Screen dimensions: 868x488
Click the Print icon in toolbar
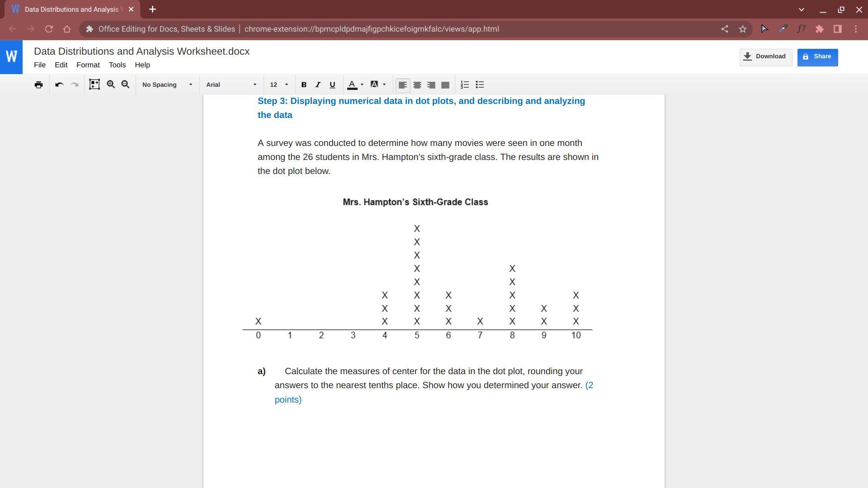tap(38, 85)
